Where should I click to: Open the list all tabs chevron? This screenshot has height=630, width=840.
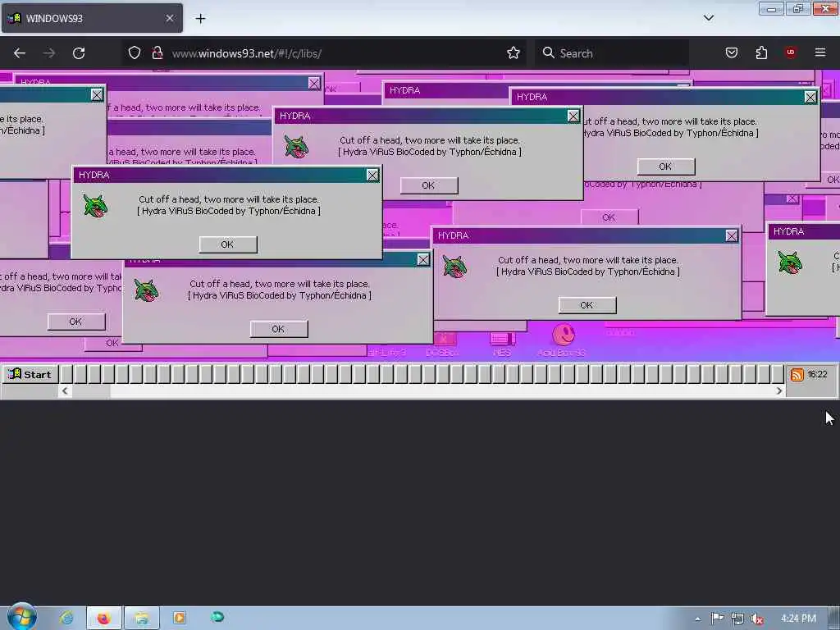[x=708, y=18]
